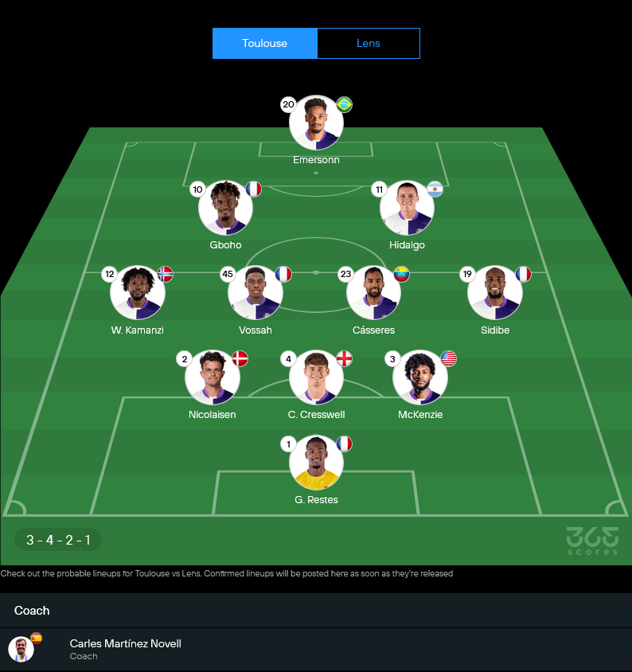Open Hidalgo's player avatar

pyautogui.click(x=407, y=208)
